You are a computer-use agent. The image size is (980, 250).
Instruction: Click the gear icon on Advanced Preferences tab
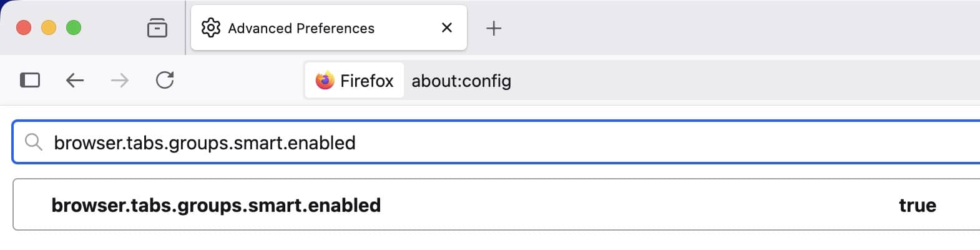coord(211,27)
